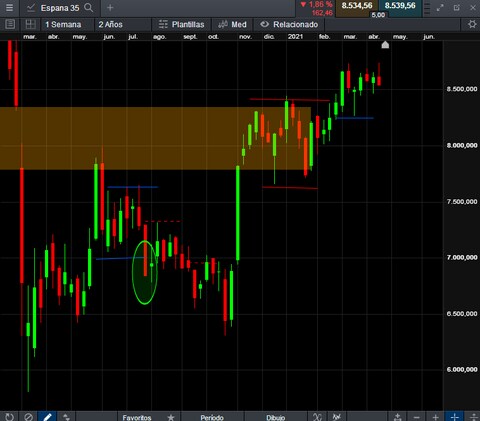This screenshot has height=421, width=480.
Task: Click the -1,86 % change value
Action: coord(317,4)
